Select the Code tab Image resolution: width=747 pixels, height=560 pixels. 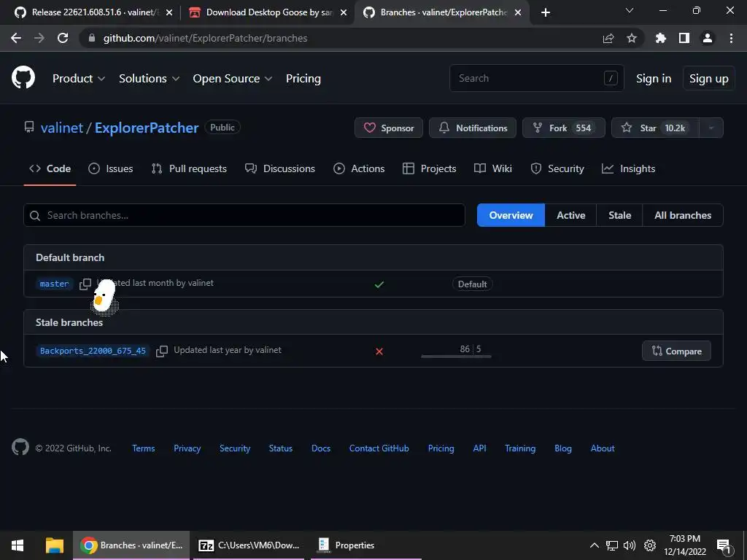pos(50,168)
